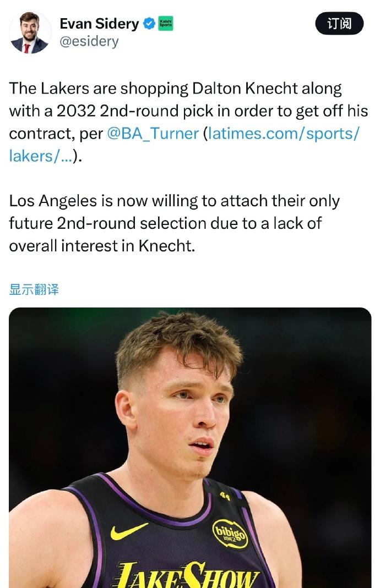Viewport: 380px width, 588px height.
Task: Tap the bibigo sponsor patch on jersey
Action: pyautogui.click(x=230, y=533)
